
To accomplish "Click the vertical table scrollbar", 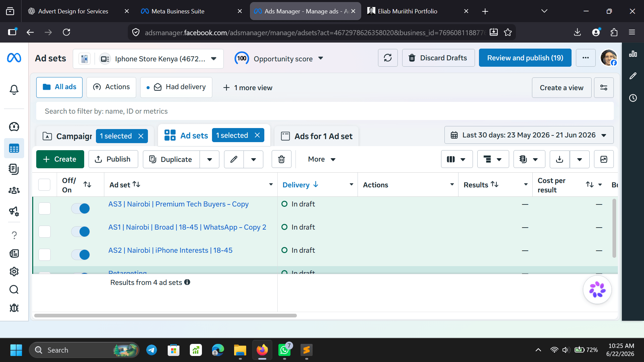I will (614, 228).
